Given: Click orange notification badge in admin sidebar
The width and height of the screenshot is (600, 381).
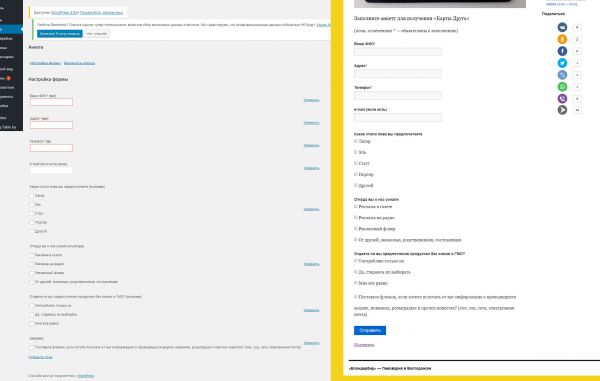Looking at the screenshot, I should (8, 78).
